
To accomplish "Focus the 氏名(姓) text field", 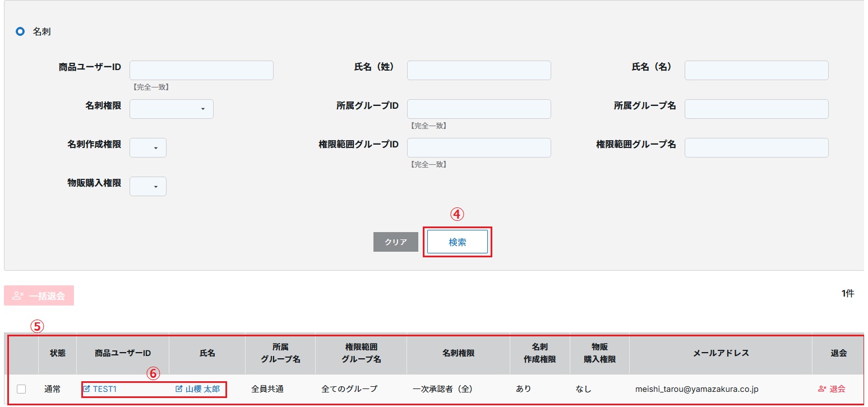I will tap(479, 71).
